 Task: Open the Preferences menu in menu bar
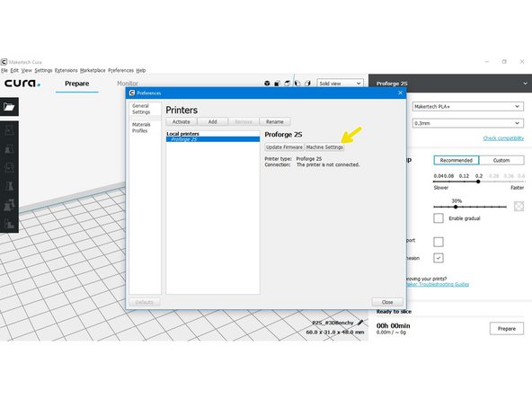pyautogui.click(x=120, y=71)
